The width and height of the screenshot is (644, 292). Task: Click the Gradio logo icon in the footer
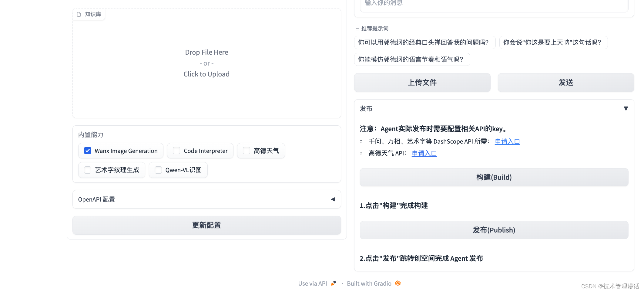click(397, 283)
